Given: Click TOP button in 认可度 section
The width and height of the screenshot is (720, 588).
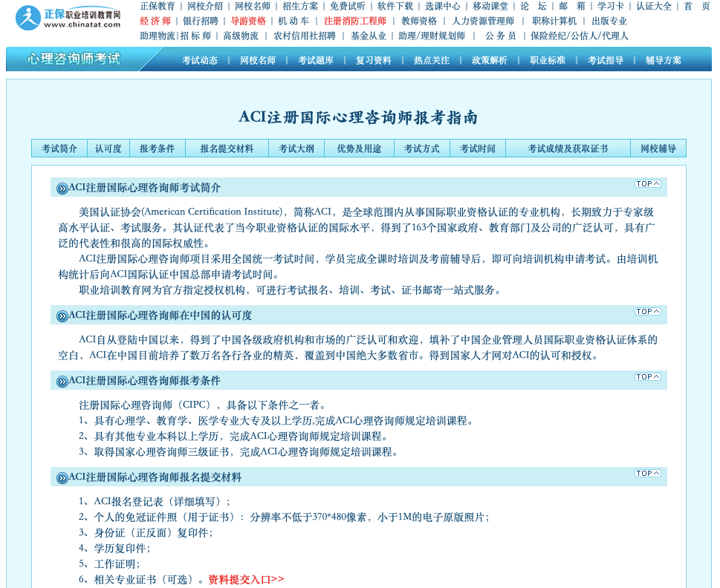Looking at the screenshot, I should click(648, 311).
